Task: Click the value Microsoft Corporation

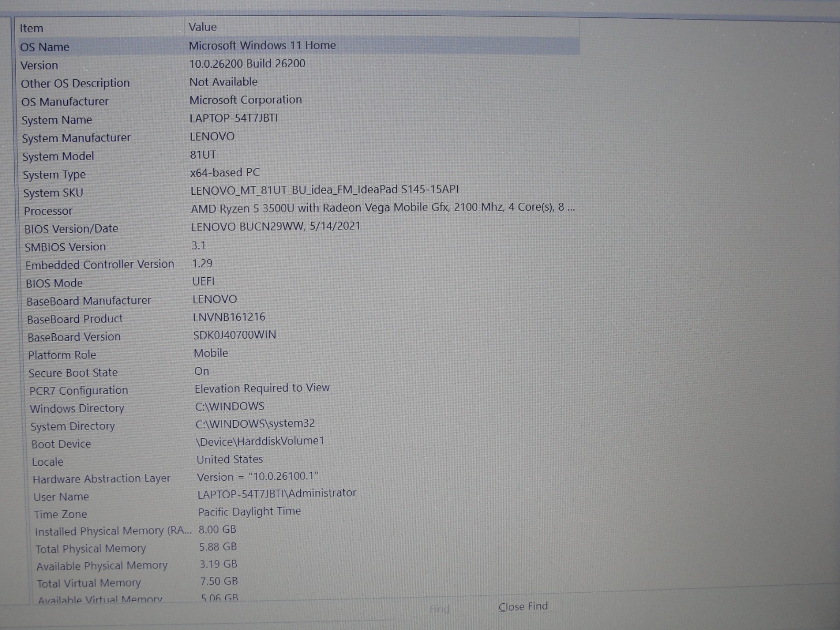Action: [x=246, y=100]
